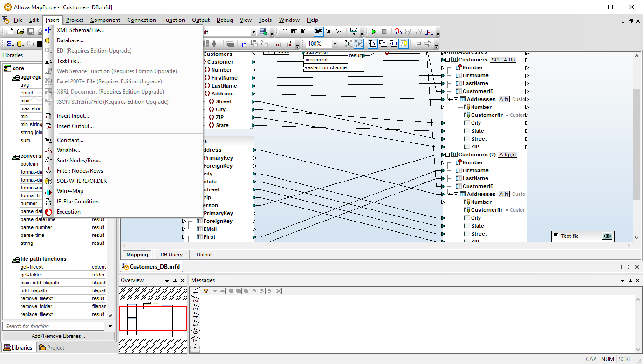Click the Open file folder icon

(x=21, y=31)
